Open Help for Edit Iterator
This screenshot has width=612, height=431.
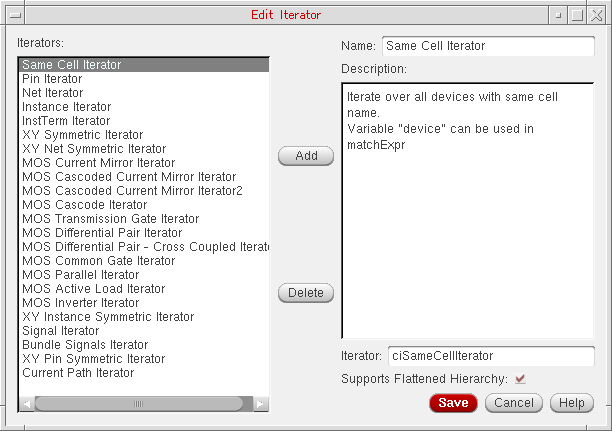[572, 403]
